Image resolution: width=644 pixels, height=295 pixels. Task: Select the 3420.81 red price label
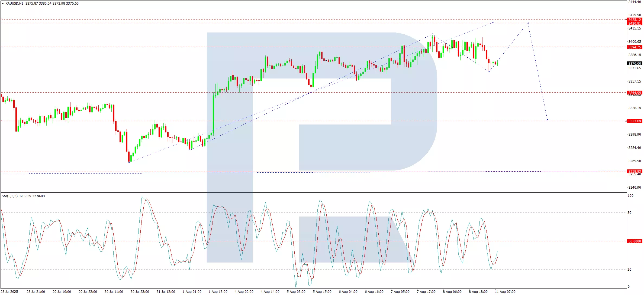[635, 24]
